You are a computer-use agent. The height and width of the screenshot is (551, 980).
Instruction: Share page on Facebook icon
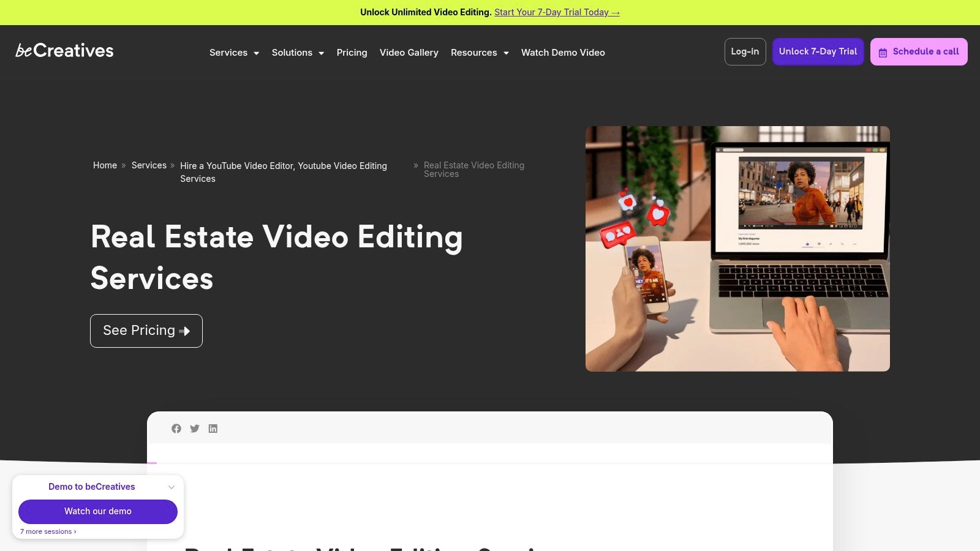point(176,429)
